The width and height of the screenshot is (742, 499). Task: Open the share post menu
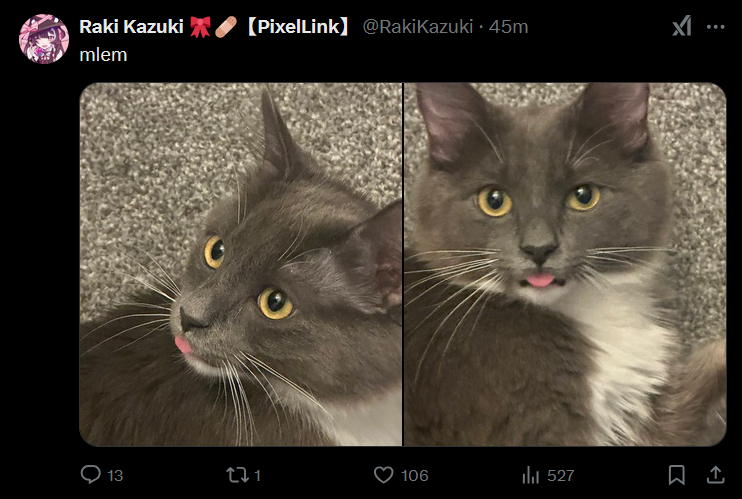point(715,474)
